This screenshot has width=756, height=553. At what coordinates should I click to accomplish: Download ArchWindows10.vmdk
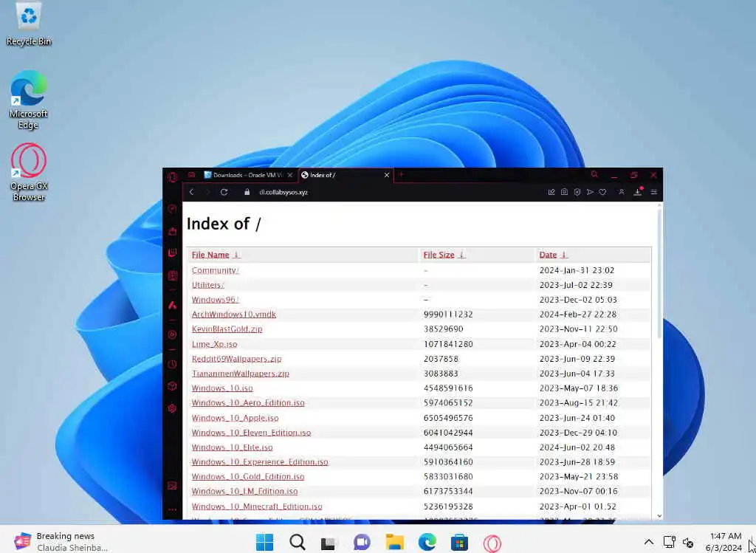tap(234, 315)
